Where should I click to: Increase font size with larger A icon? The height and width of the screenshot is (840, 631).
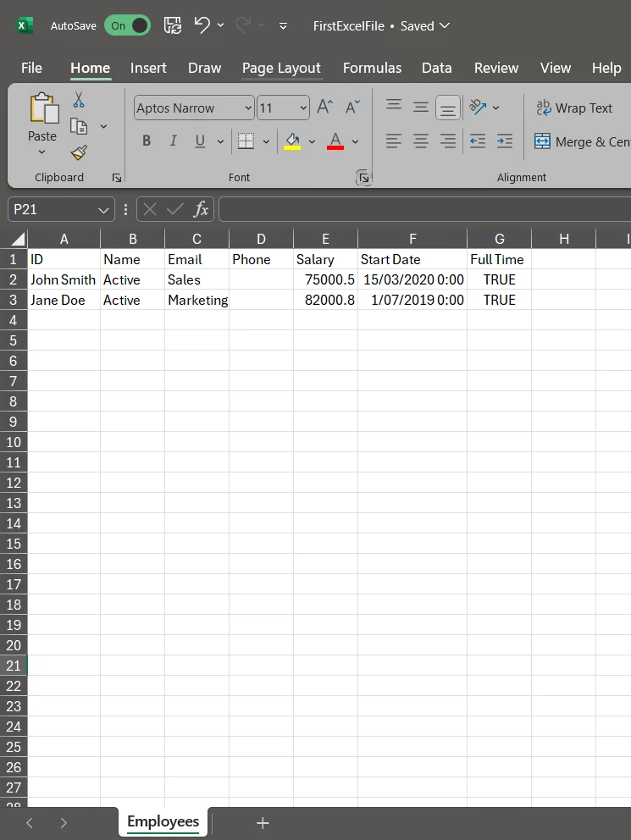coord(324,108)
